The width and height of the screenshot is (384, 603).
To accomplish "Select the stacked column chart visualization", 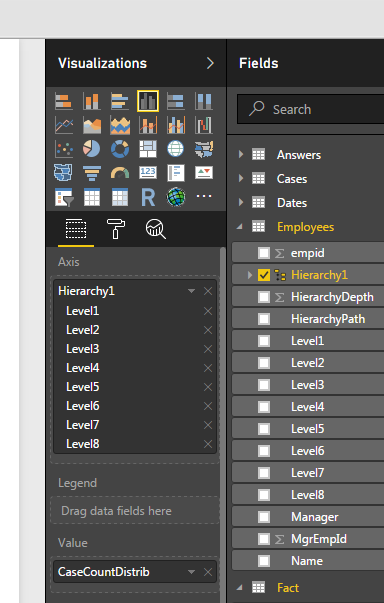I will (x=92, y=101).
